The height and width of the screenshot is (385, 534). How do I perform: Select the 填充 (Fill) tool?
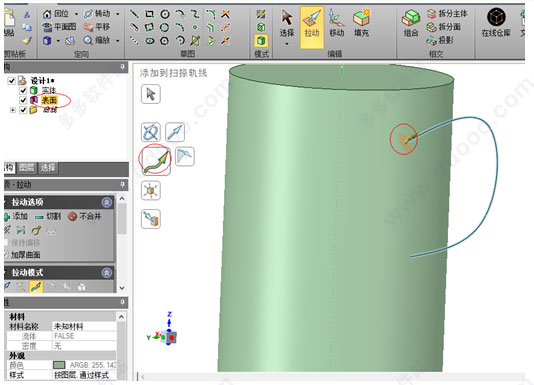tap(361, 23)
